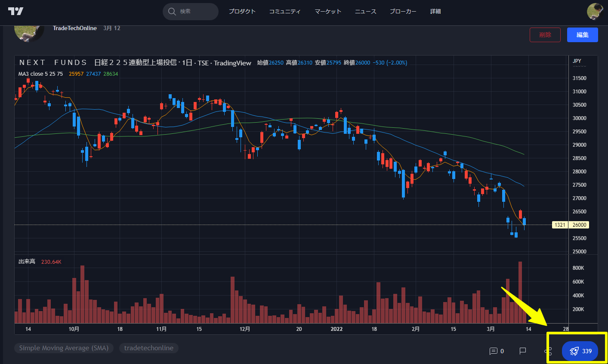Click the author's avatar thumbnail
608x364 pixels.
point(29,33)
